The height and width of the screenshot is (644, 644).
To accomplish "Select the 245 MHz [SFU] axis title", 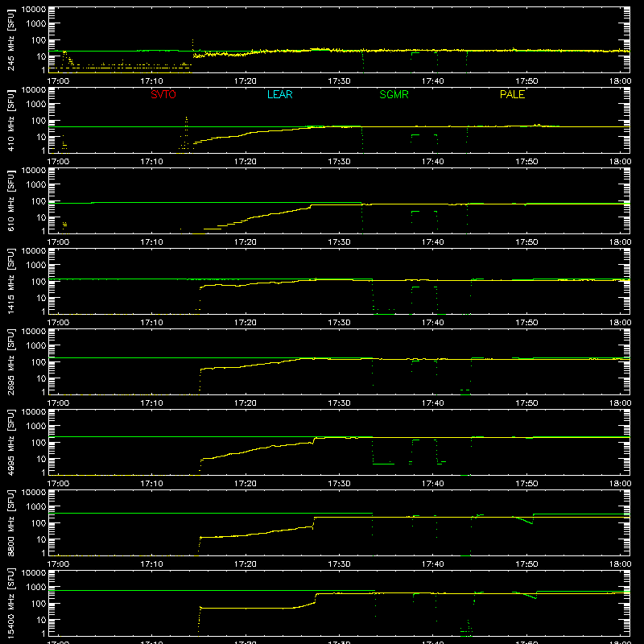I will coord(10,39).
